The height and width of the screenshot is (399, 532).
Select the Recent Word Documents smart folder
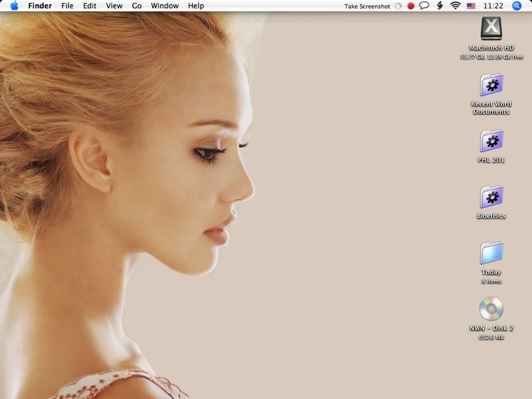491,85
